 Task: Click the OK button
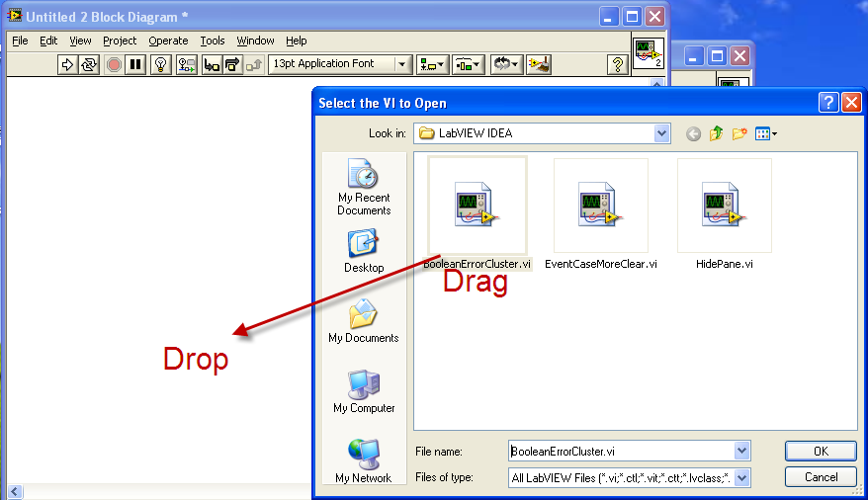click(x=821, y=452)
